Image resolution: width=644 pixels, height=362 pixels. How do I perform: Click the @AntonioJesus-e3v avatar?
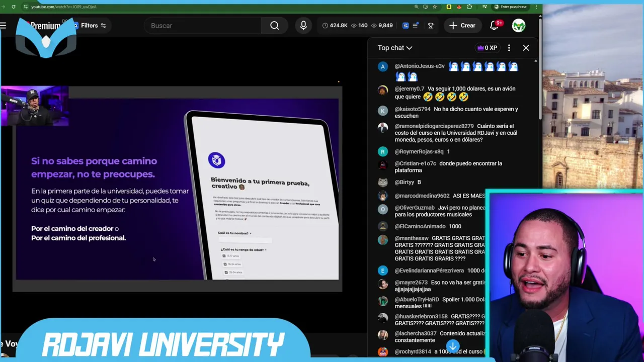coord(383,66)
